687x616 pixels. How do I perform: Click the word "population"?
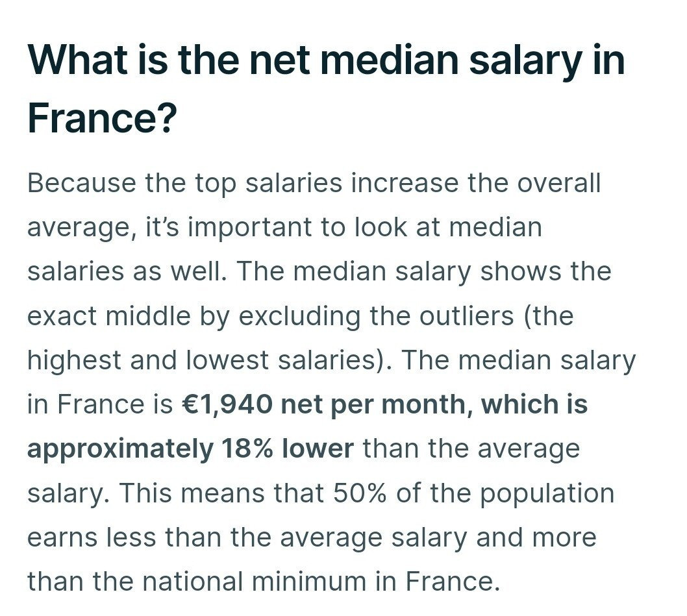click(x=547, y=493)
